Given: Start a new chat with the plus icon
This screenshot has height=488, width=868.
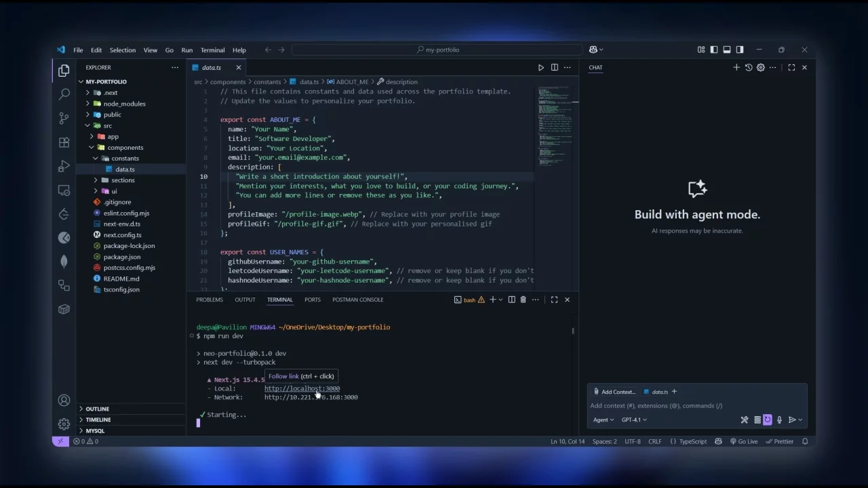Looking at the screenshot, I should [x=736, y=67].
